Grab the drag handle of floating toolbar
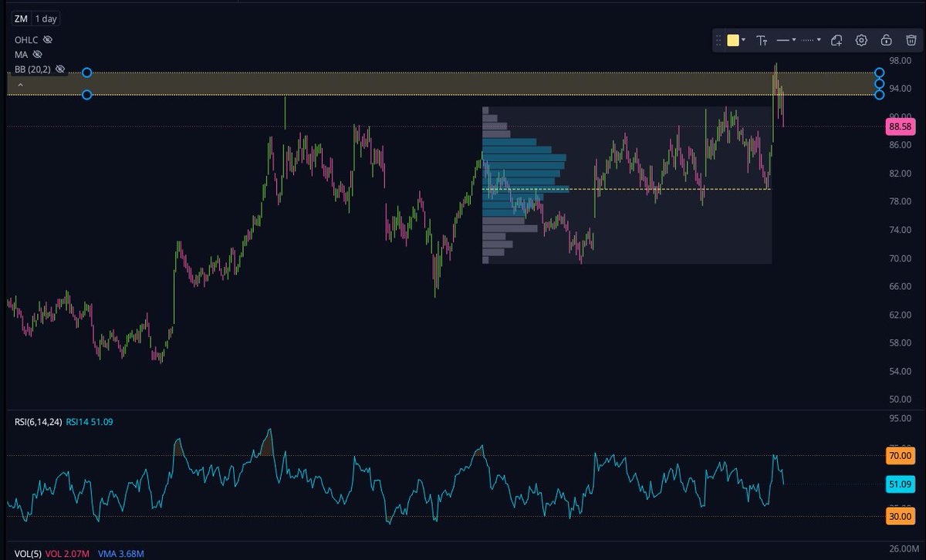Image resolution: width=926 pixels, height=560 pixels. 719,40
